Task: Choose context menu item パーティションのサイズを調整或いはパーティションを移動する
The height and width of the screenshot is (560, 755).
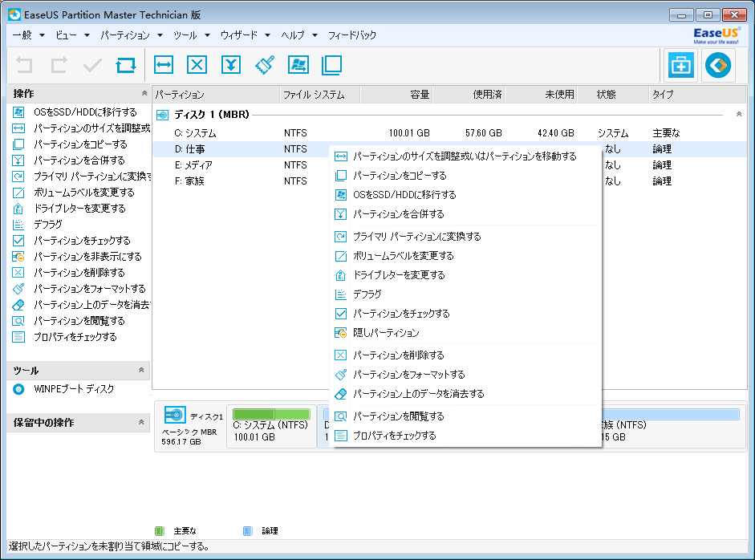Action: click(x=465, y=156)
